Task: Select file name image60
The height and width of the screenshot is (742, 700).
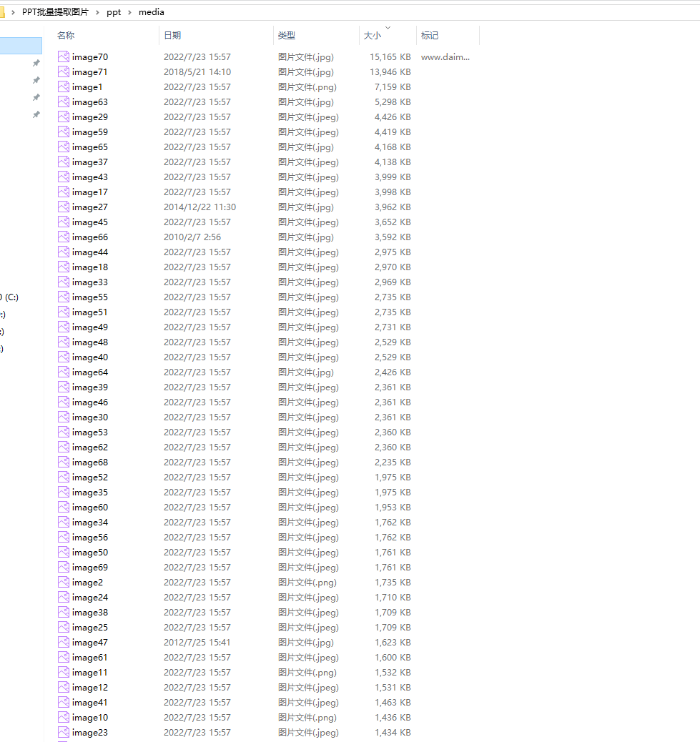Action: click(x=90, y=508)
